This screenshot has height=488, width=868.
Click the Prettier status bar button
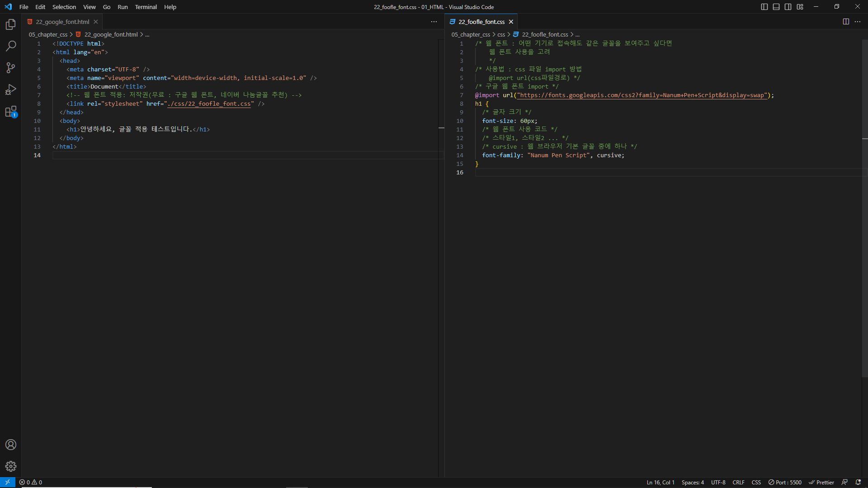821,482
